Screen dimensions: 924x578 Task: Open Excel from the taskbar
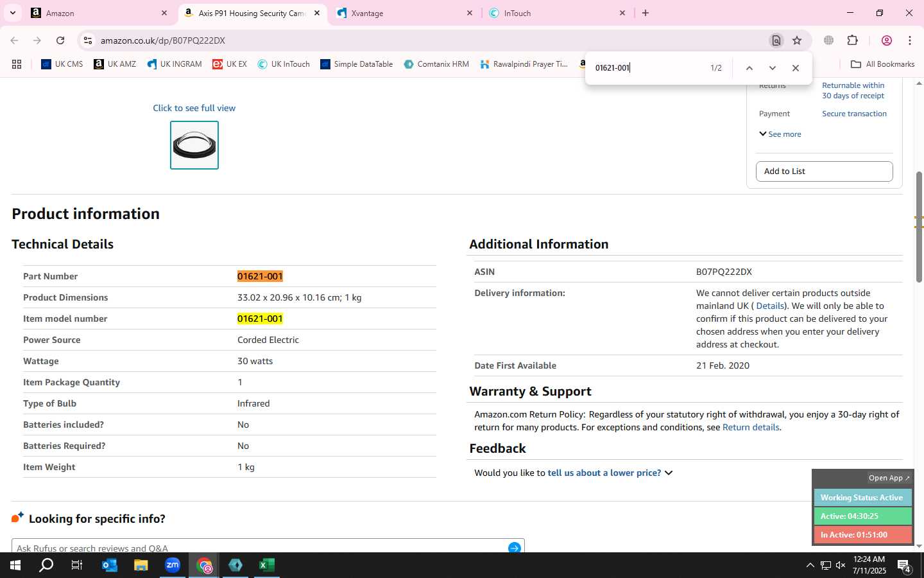tap(267, 565)
